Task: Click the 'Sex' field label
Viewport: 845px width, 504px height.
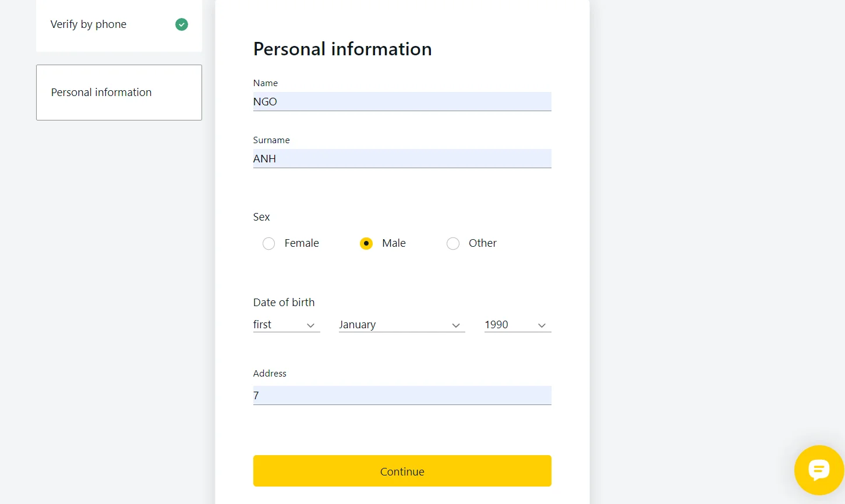Action: pos(261,216)
